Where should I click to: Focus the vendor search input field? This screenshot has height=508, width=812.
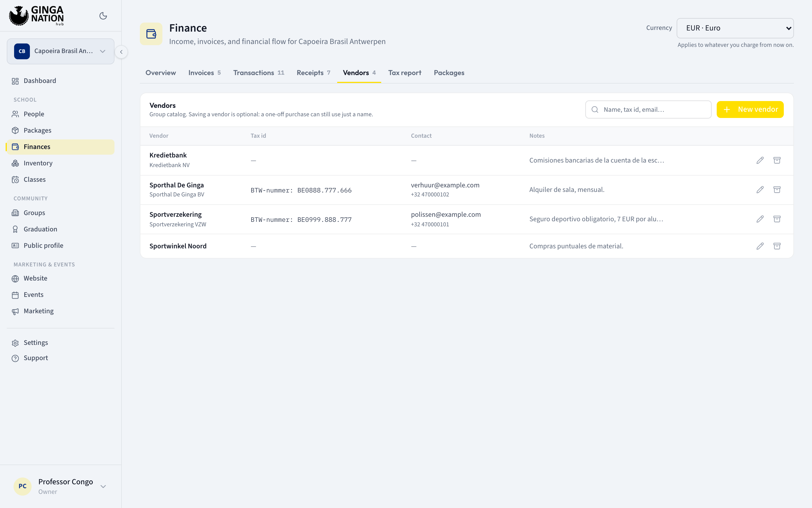coord(648,110)
